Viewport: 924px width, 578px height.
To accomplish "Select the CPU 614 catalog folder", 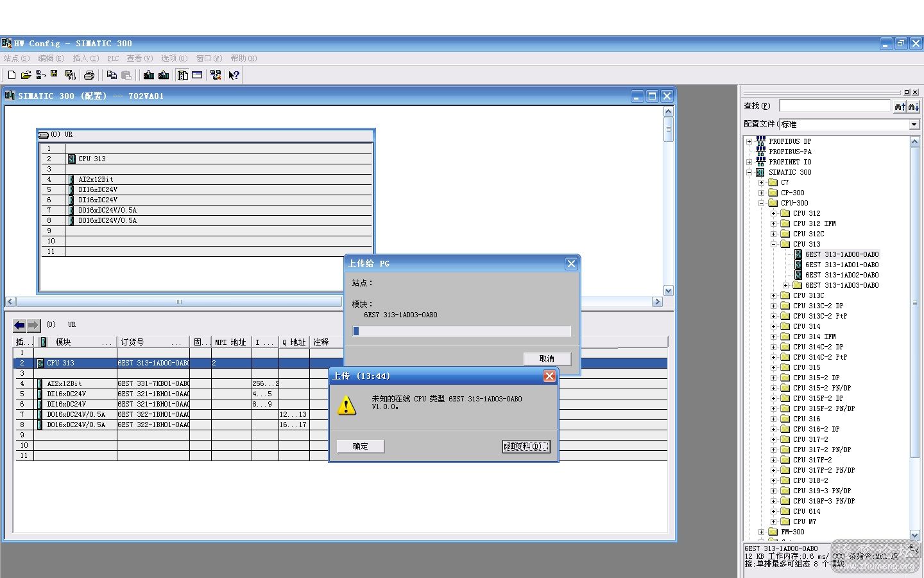I will [807, 511].
